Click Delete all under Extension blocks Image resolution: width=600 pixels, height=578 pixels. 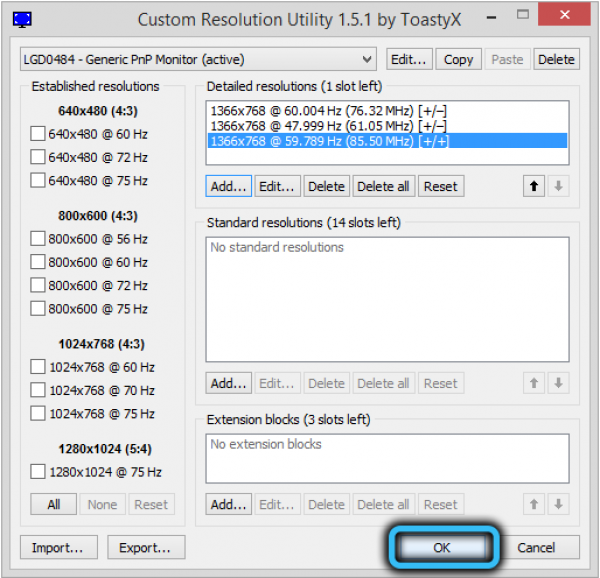[x=383, y=504]
